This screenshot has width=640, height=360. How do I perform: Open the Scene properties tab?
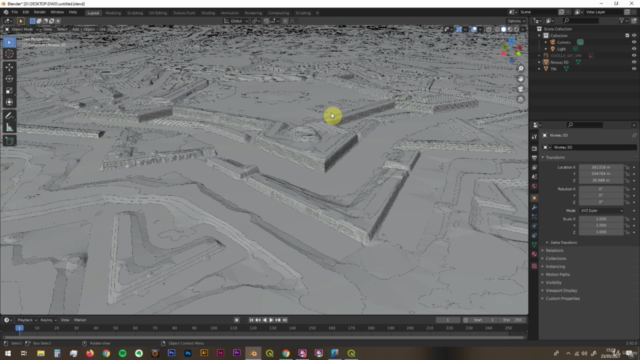[x=534, y=177]
